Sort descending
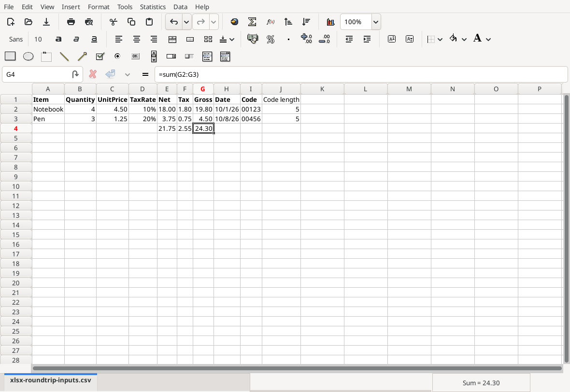The width and height of the screenshot is (570, 392). (306, 22)
